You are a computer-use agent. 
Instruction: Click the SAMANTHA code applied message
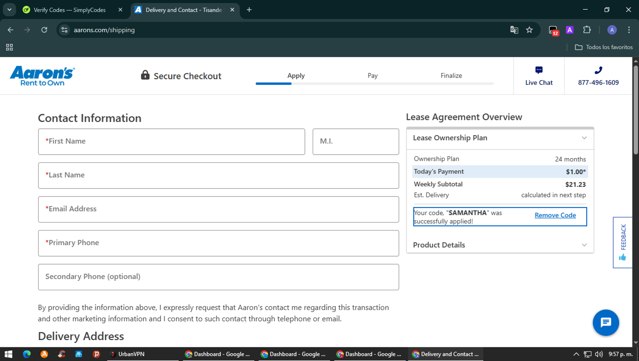click(x=458, y=217)
